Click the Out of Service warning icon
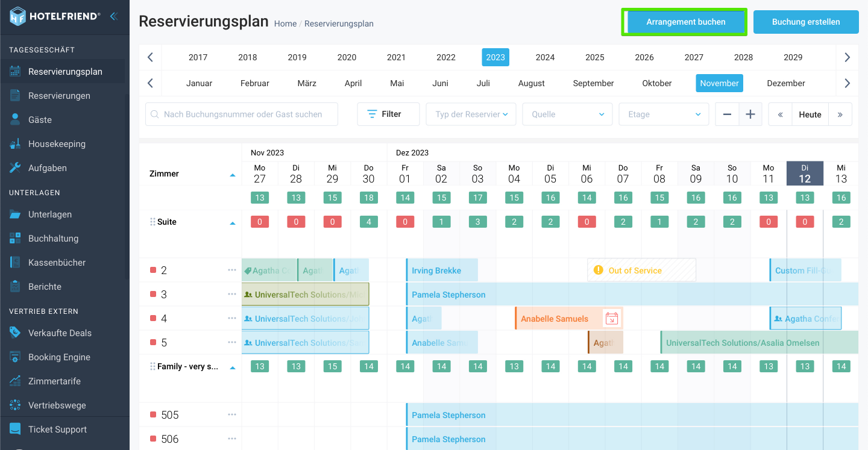This screenshot has height=450, width=868. pos(598,270)
